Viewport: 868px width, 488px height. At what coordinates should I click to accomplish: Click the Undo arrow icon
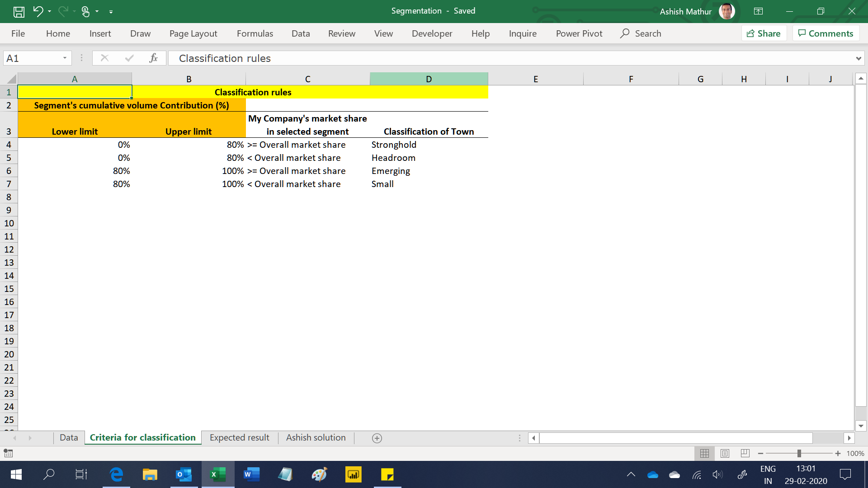pyautogui.click(x=38, y=11)
